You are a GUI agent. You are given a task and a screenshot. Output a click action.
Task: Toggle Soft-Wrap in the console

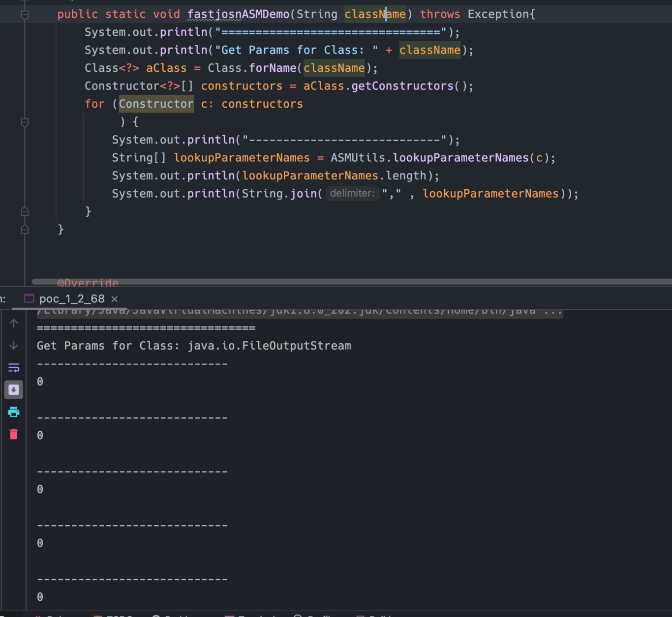pos(14,368)
